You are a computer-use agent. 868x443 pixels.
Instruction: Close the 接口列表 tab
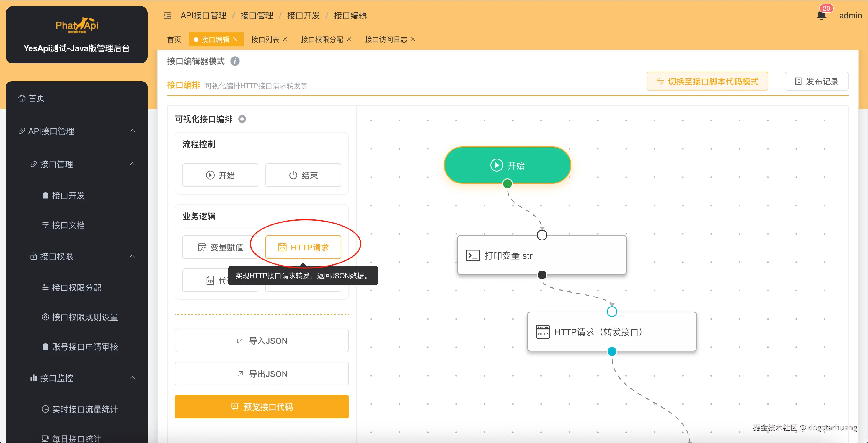(285, 40)
